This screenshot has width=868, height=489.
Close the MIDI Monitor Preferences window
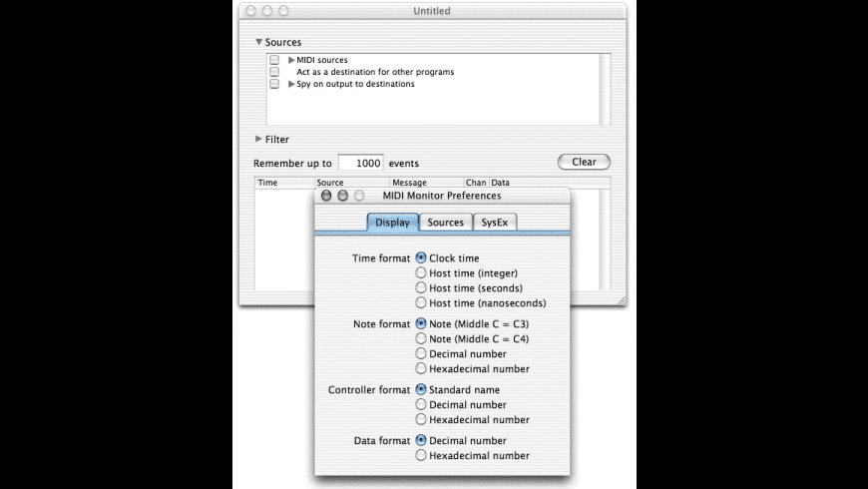point(326,196)
